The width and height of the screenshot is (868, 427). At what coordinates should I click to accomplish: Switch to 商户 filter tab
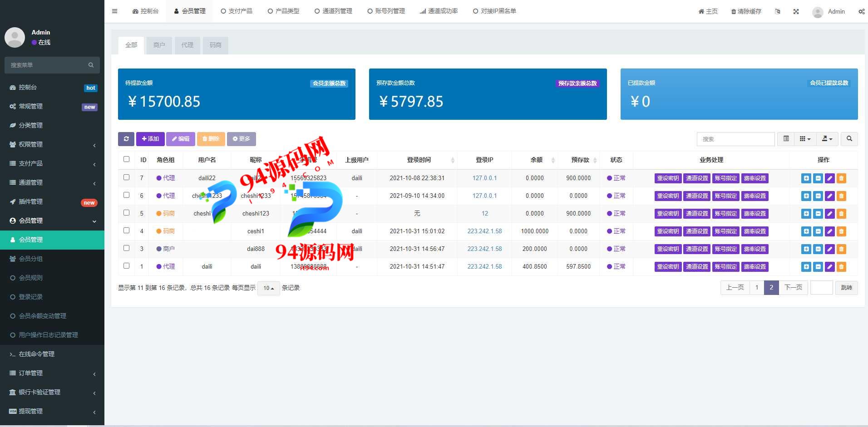[159, 45]
